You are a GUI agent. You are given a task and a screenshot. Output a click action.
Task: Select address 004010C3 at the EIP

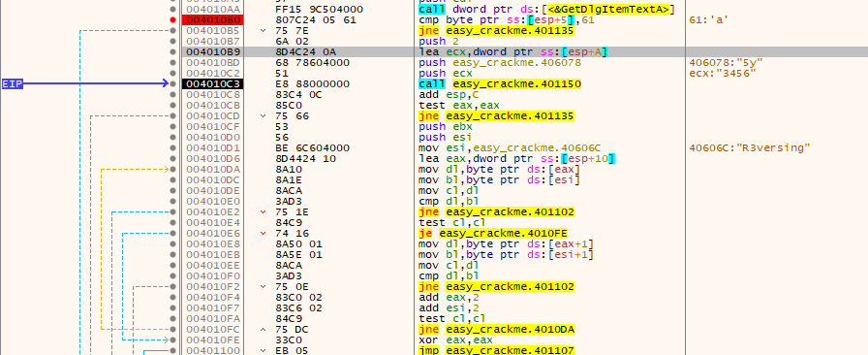(212, 83)
